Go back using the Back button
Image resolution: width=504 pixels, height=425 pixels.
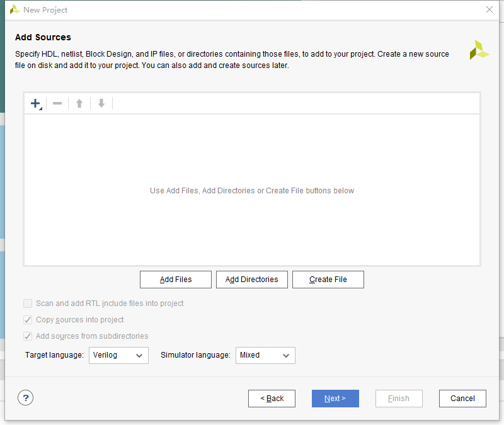point(272,398)
